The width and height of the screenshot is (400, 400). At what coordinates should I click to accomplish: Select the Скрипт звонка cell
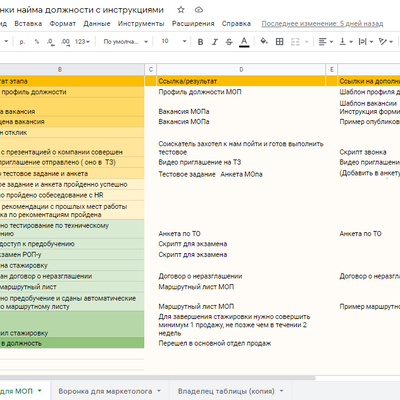coord(369,147)
